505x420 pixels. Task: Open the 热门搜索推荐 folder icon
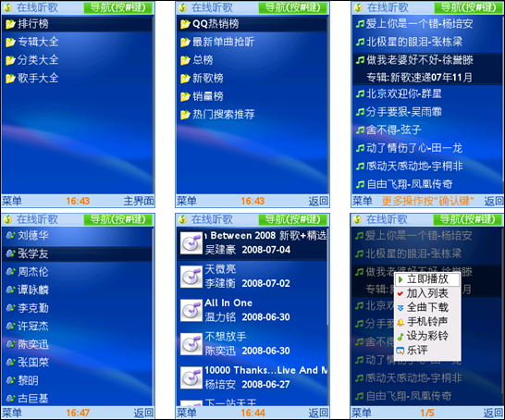coord(185,115)
